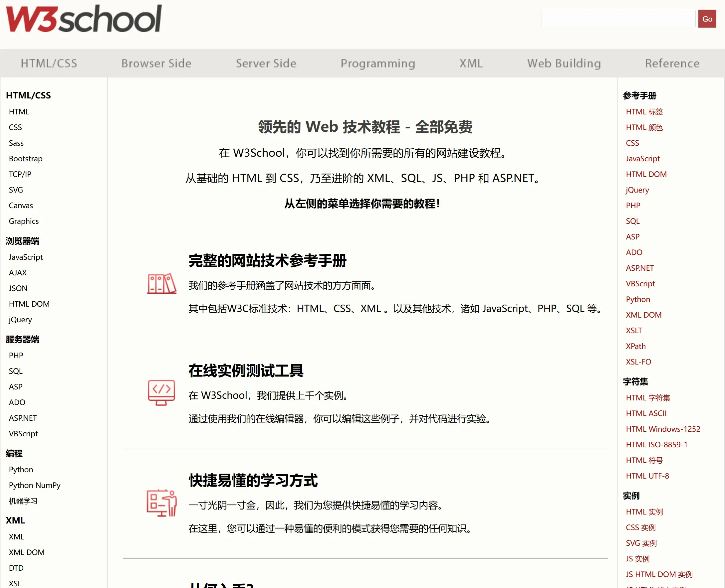
Task: Open the Browser Side menu
Action: pyautogui.click(x=156, y=63)
